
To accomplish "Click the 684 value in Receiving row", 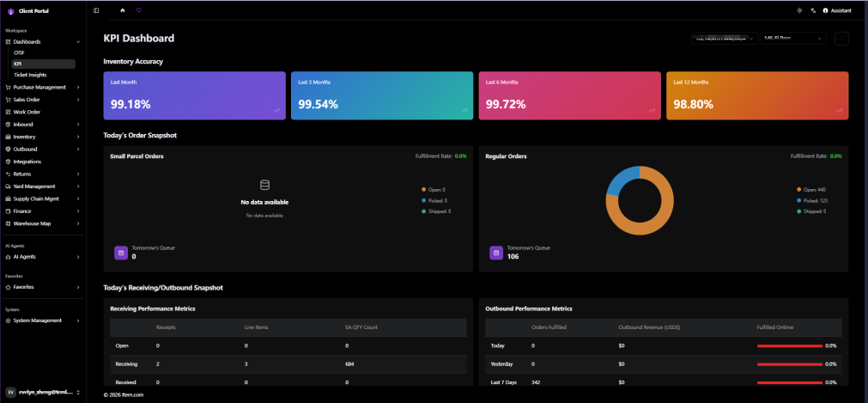I will [349, 364].
